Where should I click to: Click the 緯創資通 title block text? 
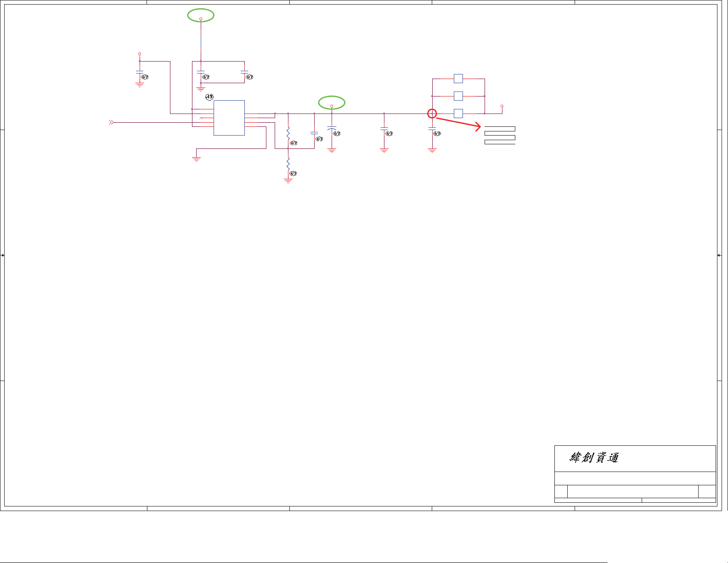(594, 457)
